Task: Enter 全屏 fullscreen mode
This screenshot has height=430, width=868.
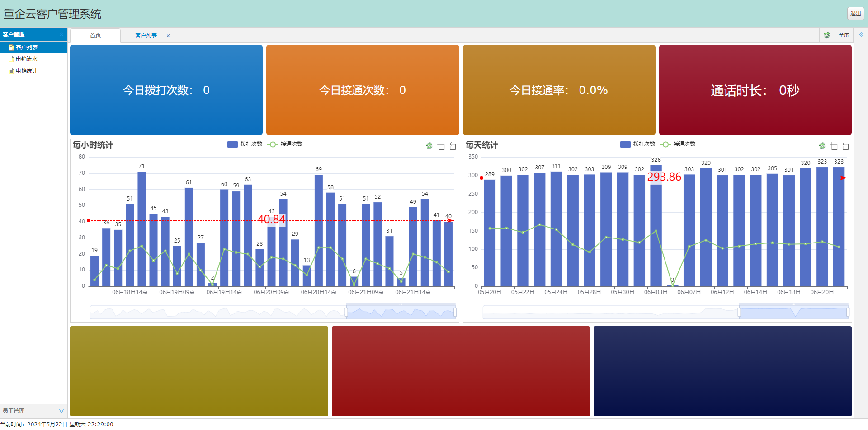Action: (844, 35)
